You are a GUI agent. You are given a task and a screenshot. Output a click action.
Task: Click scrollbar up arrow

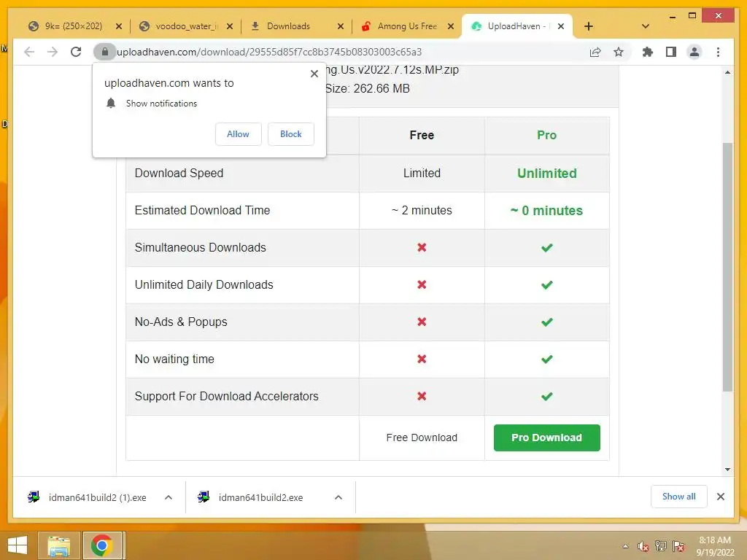tap(727, 72)
